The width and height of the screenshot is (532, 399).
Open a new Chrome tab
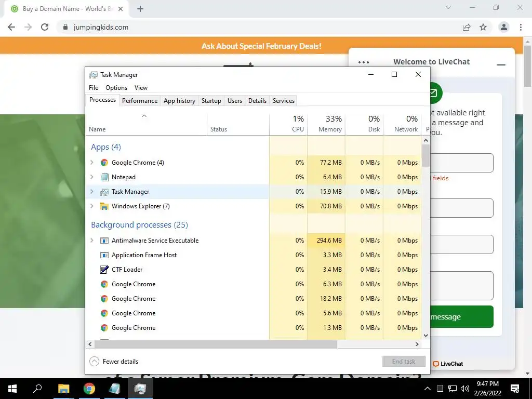tap(140, 9)
